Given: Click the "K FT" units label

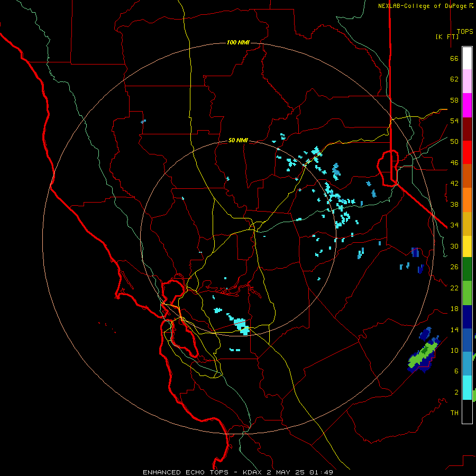Looking at the screenshot, I should point(447,36).
